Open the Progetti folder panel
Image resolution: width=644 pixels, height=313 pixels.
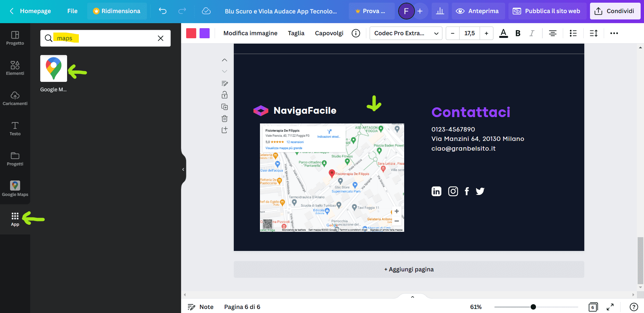point(15,159)
